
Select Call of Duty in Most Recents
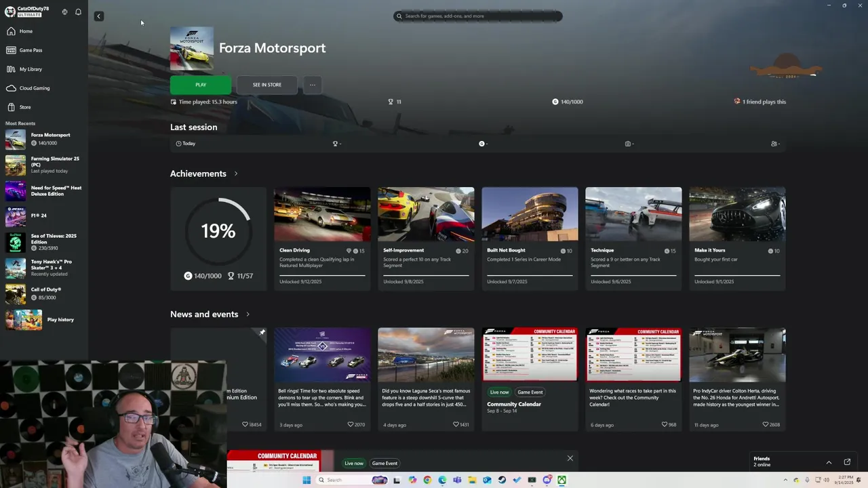pos(44,293)
